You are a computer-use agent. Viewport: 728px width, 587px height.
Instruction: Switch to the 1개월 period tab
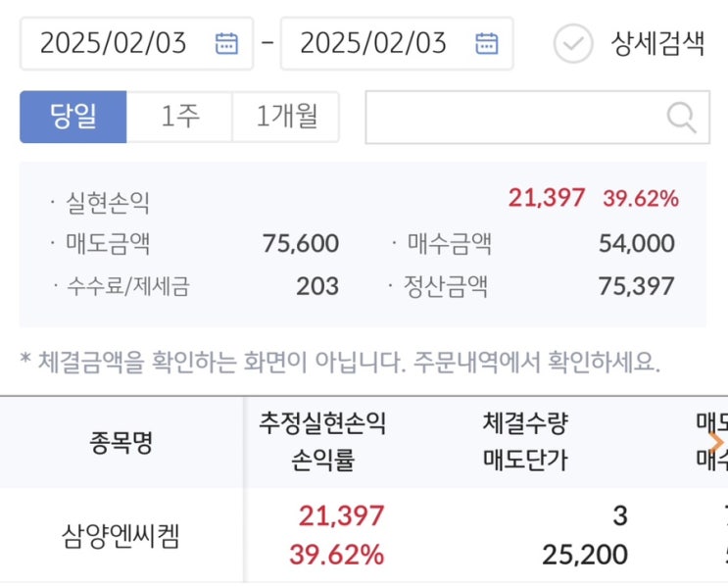286,118
